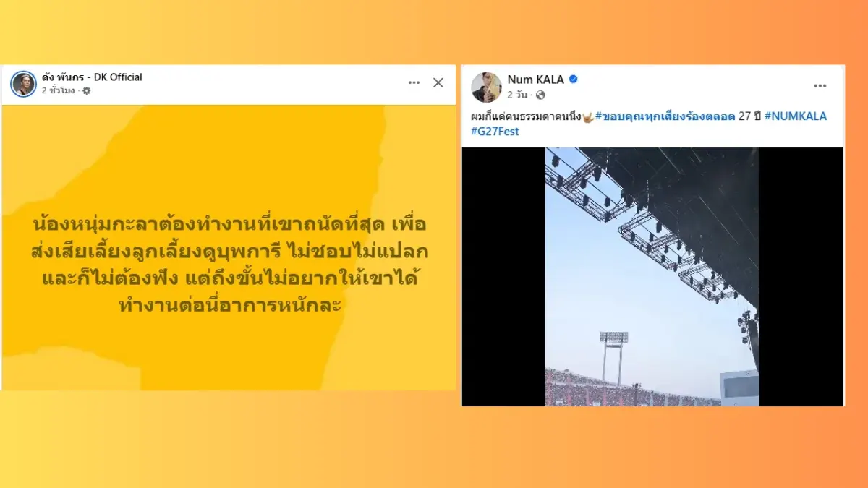Click the rock-hand emoji in the caption
This screenshot has height=488, width=868.
point(589,116)
